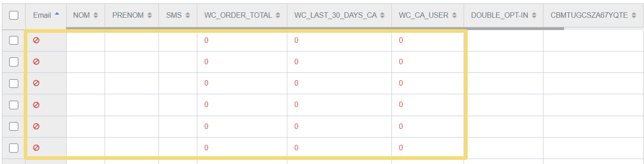The width and height of the screenshot is (644, 164).
Task: Click blocked icon in fourth contact row
Action: coord(36,105)
